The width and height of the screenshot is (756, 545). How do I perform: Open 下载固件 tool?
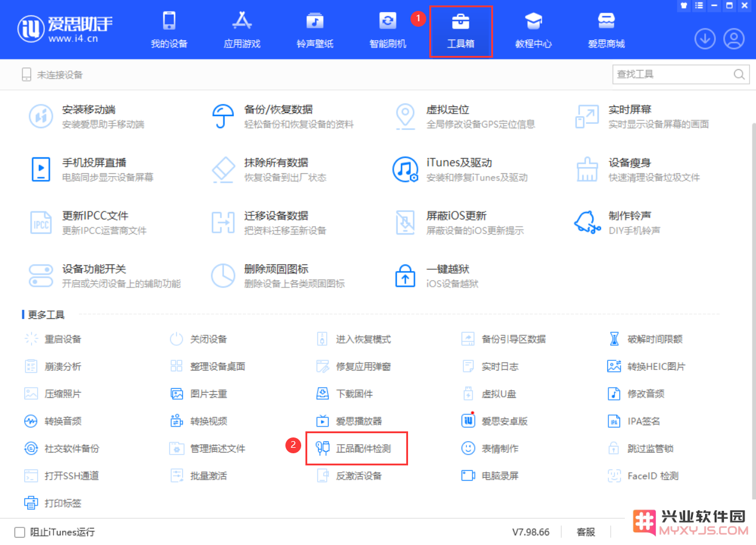coord(344,394)
